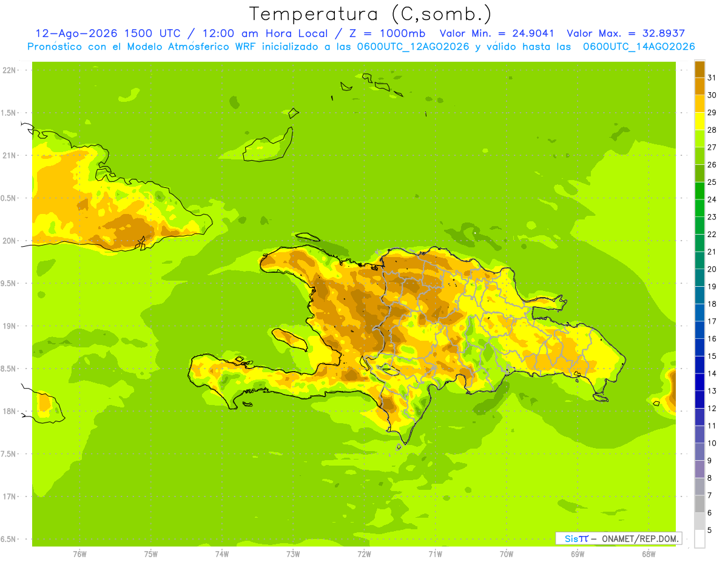
Task: Click legend value '25' on the color scale
Action: (x=712, y=182)
